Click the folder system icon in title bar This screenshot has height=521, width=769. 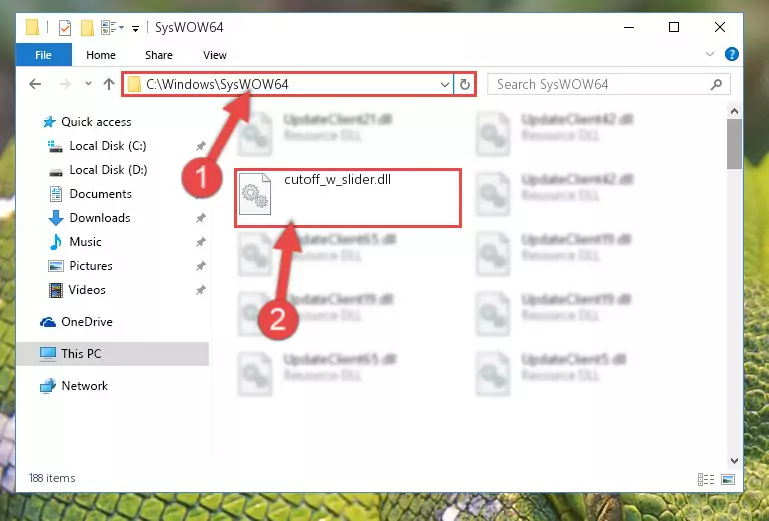point(32,27)
